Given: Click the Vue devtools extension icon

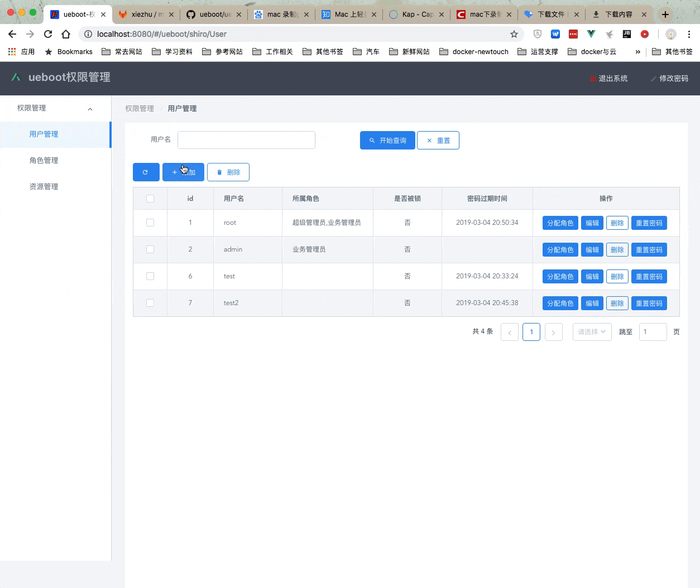Looking at the screenshot, I should [x=591, y=34].
